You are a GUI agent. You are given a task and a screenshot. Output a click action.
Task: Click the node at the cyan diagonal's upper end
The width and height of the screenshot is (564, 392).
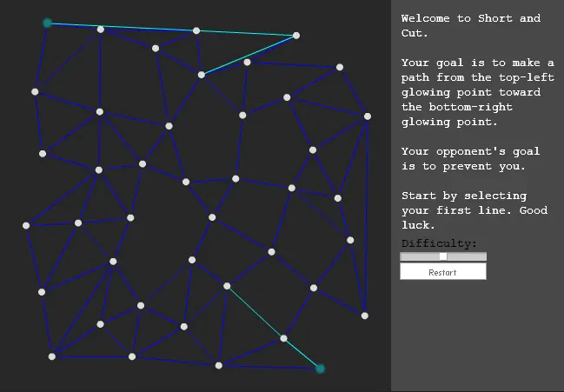(x=227, y=286)
